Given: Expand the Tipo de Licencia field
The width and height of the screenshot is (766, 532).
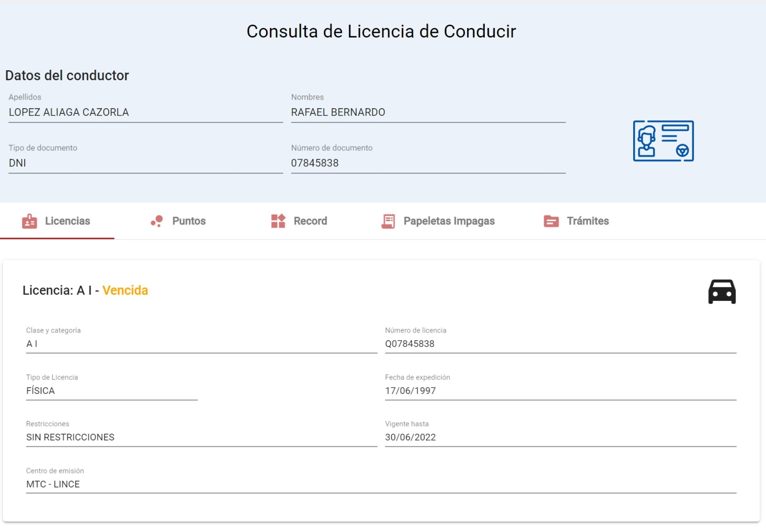Looking at the screenshot, I should click(x=110, y=391).
